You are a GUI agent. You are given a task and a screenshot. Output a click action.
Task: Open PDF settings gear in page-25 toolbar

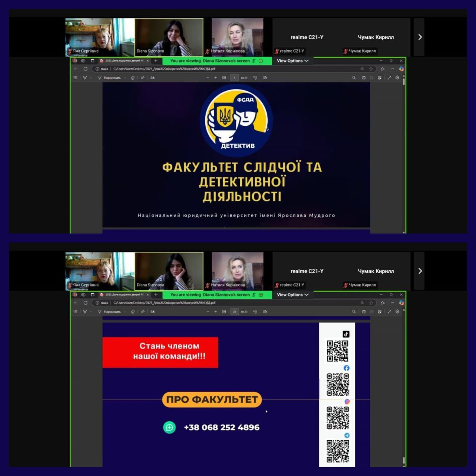(397, 312)
